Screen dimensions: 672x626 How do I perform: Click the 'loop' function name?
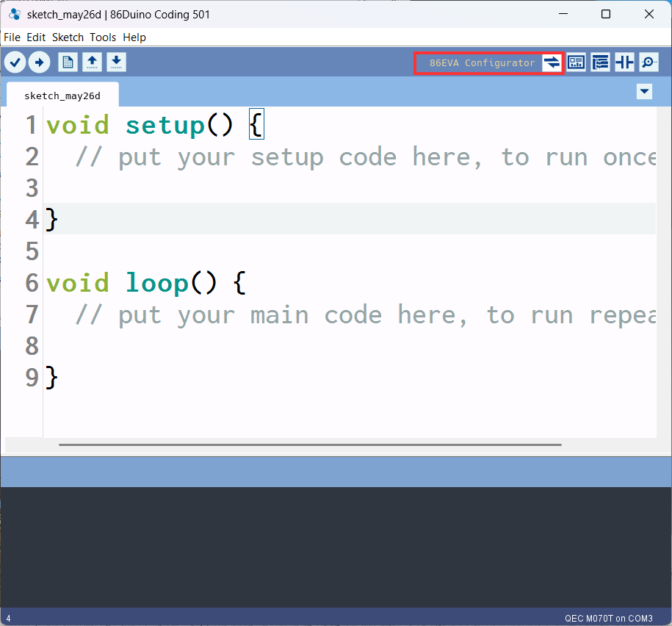click(157, 284)
